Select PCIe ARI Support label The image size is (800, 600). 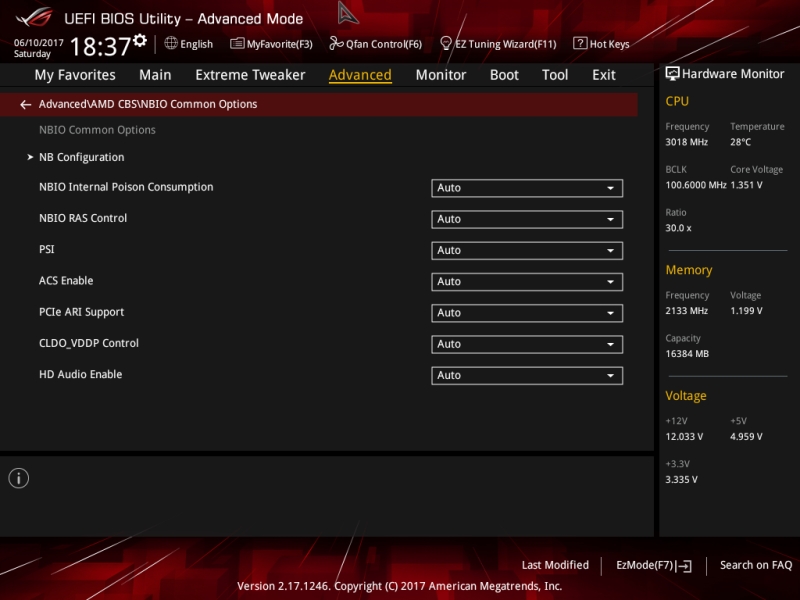click(81, 312)
